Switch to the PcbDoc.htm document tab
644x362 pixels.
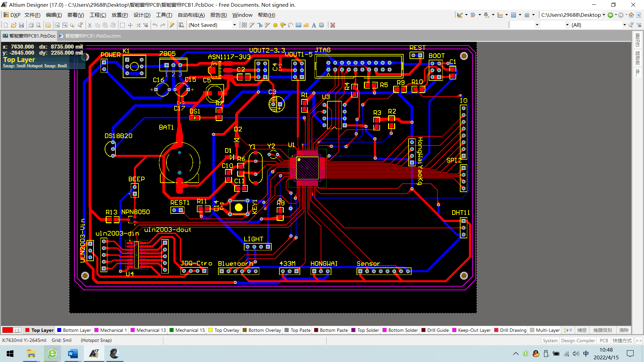tap(90, 36)
